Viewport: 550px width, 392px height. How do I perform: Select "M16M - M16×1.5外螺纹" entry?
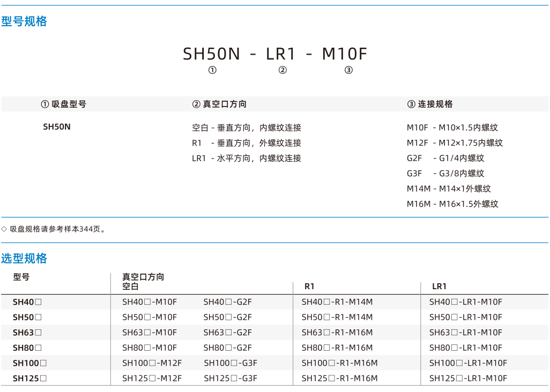click(x=452, y=204)
